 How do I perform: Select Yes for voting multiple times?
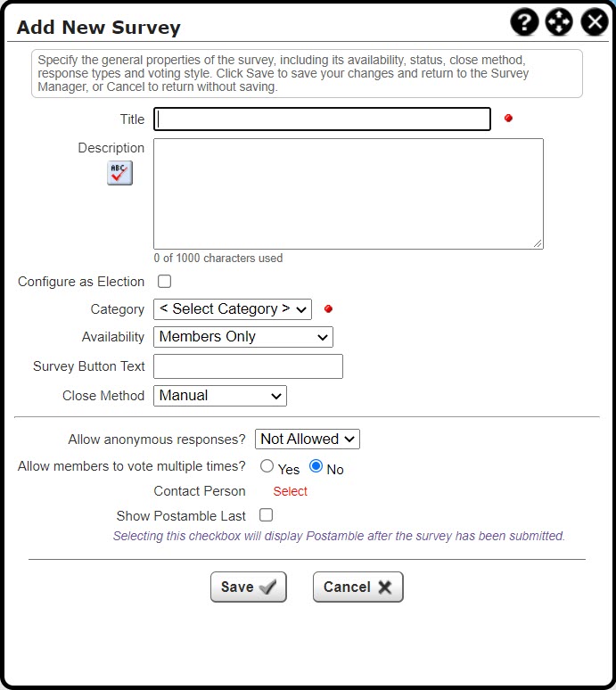267,466
